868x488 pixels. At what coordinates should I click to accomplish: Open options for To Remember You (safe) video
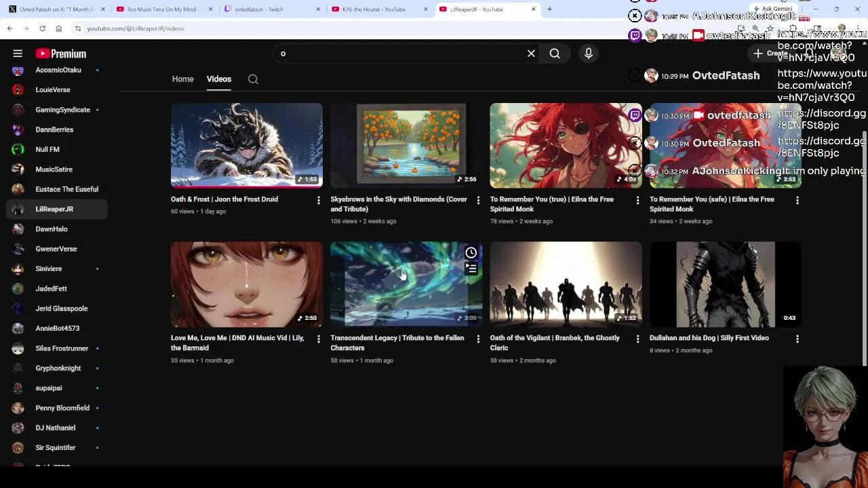click(797, 200)
